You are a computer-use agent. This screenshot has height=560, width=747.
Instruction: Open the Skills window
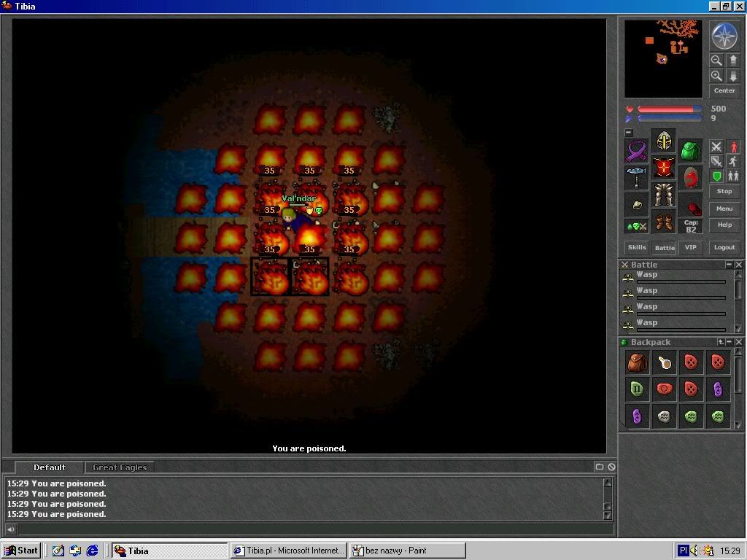pyautogui.click(x=636, y=247)
